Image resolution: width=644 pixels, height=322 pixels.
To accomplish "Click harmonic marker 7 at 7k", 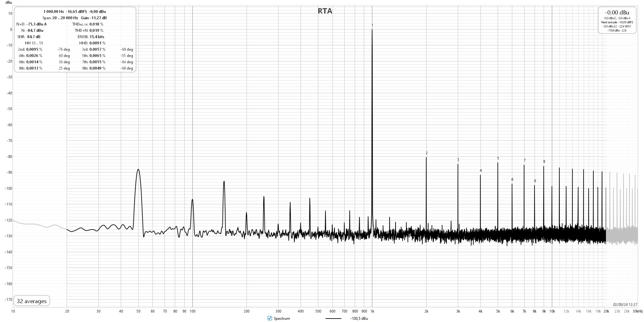I will coord(525,161).
